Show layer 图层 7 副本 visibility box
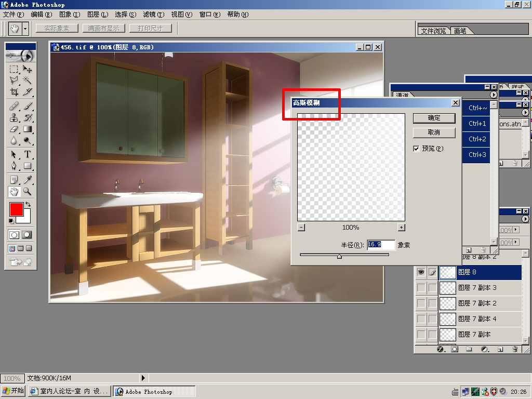 click(421, 335)
